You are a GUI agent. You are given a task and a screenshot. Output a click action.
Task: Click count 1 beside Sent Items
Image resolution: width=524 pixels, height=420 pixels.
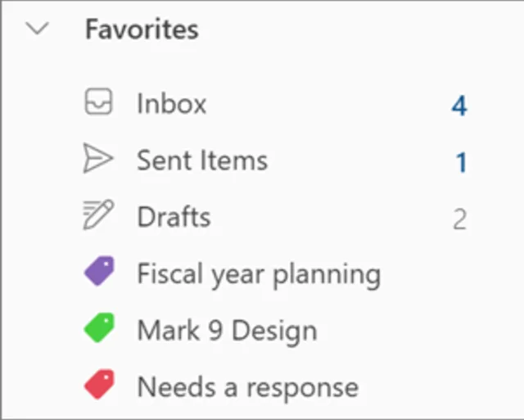tap(461, 162)
